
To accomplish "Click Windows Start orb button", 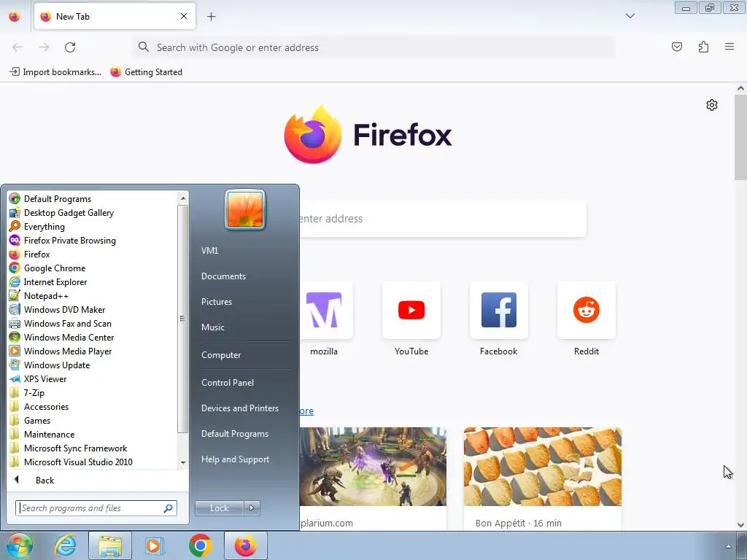I will (x=18, y=545).
